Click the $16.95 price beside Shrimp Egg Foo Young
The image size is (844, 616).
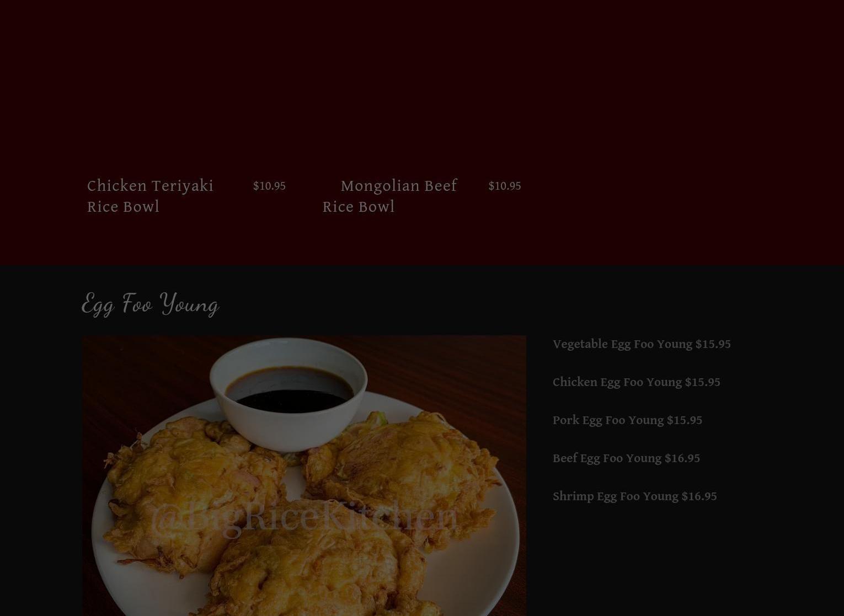(x=699, y=496)
